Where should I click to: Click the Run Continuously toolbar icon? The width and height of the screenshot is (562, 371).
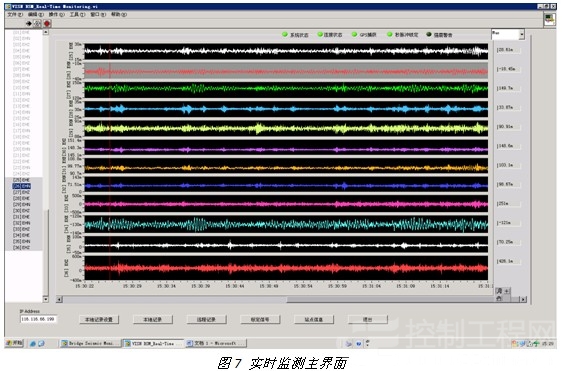coord(37,24)
